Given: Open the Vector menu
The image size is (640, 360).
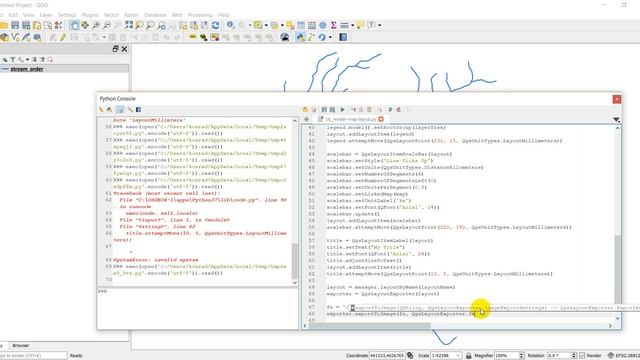Looking at the screenshot, I should tap(111, 15).
